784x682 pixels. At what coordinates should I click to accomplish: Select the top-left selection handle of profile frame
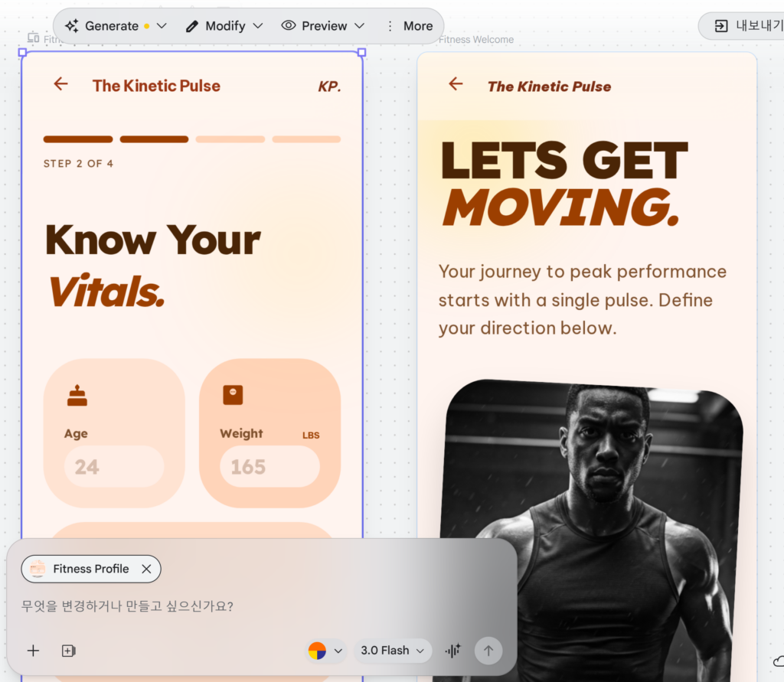tap(22, 52)
